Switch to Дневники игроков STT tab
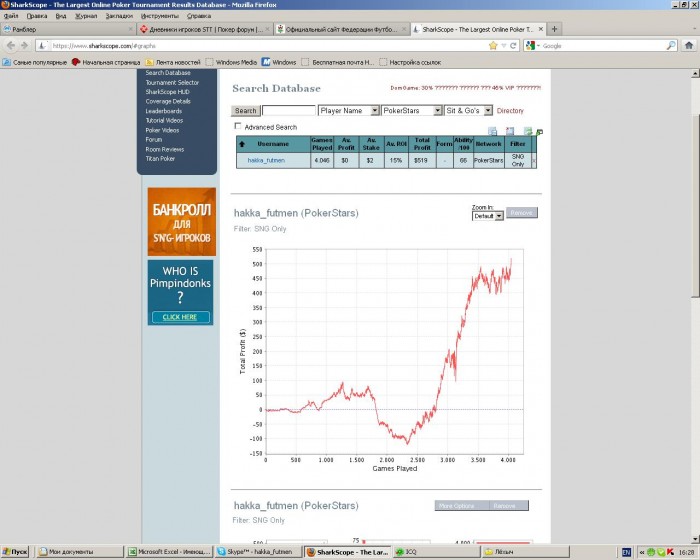700x560 pixels. (x=204, y=29)
